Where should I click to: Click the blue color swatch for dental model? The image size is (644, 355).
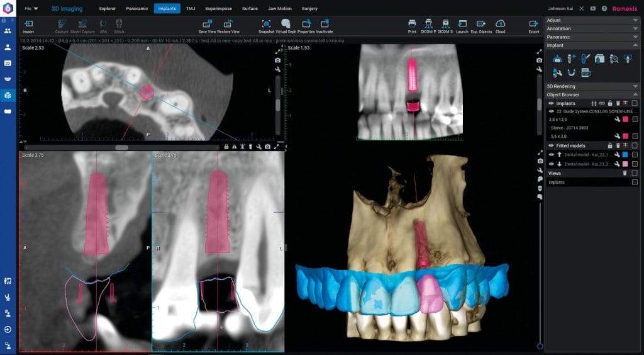626,154
